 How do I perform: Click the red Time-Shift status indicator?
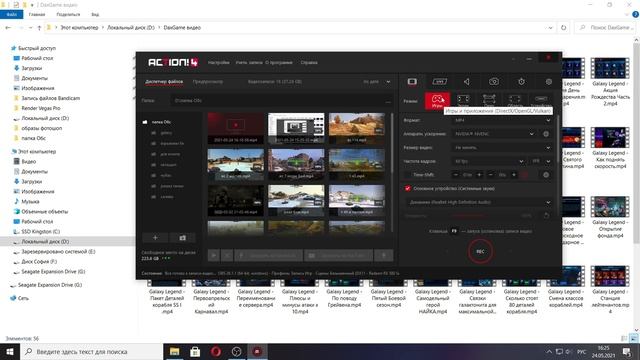point(525,175)
